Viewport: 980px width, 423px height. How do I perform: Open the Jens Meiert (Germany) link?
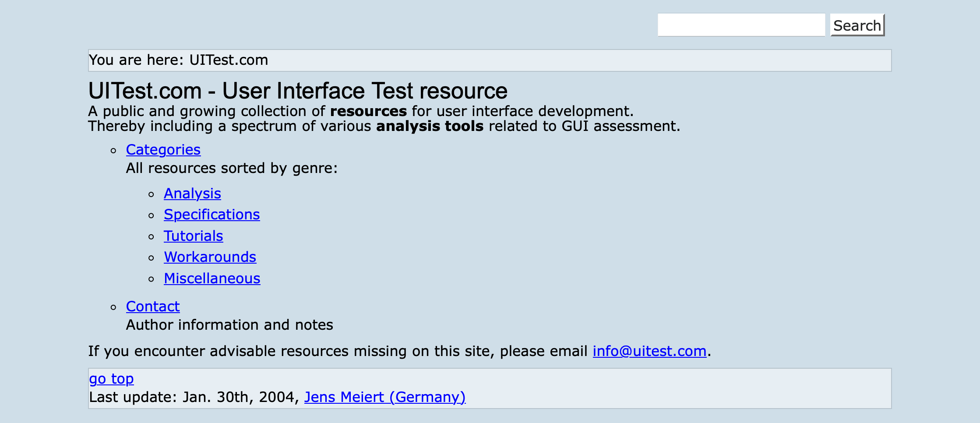[385, 397]
